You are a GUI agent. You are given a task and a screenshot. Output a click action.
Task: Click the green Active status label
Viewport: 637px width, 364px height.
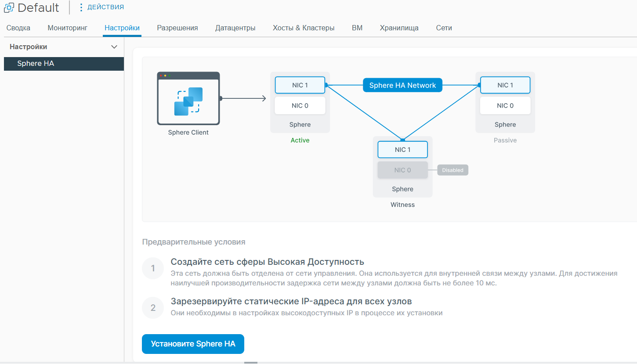click(300, 141)
